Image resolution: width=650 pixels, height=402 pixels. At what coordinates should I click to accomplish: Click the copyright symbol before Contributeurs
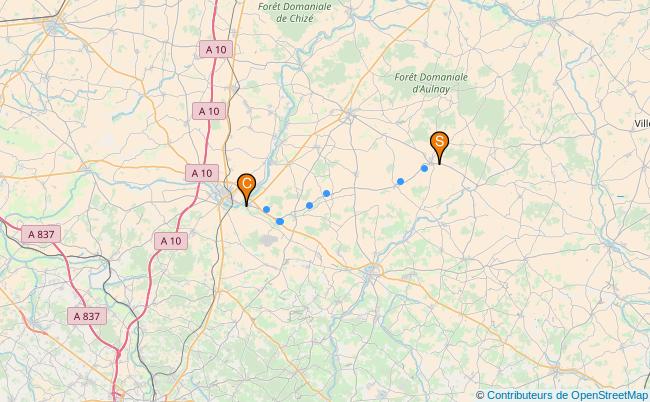480,395
